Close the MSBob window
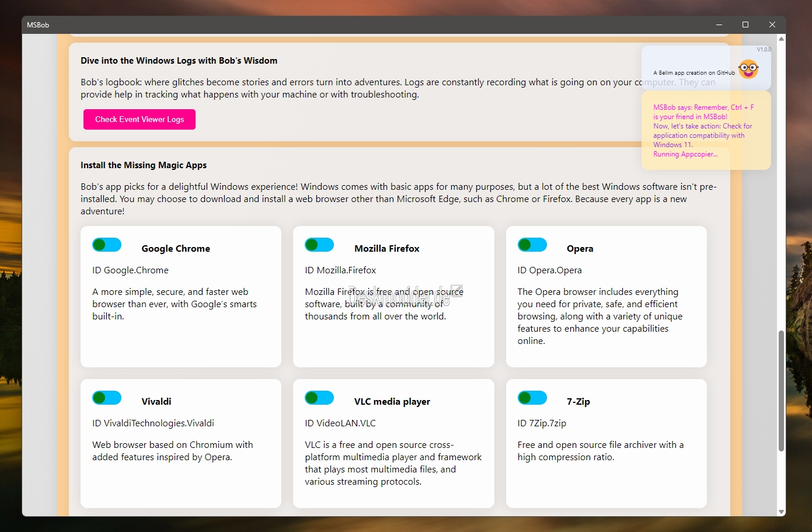The height and width of the screenshot is (532, 812). [x=772, y=25]
